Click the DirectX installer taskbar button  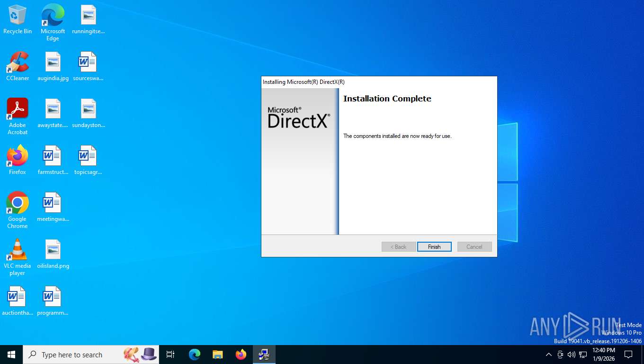pyautogui.click(x=264, y=355)
